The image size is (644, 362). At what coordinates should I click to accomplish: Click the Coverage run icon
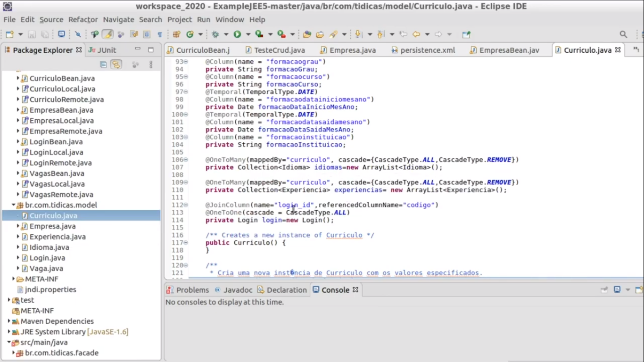tap(259, 34)
